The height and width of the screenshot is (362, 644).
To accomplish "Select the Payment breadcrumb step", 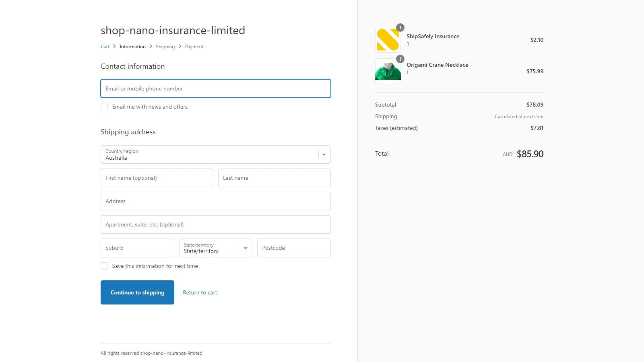I will (194, 47).
